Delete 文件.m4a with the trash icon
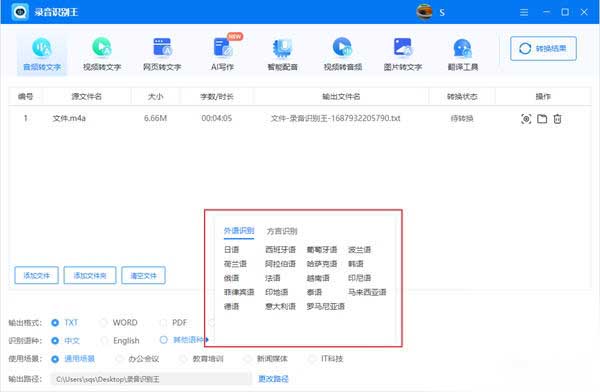 (558, 119)
